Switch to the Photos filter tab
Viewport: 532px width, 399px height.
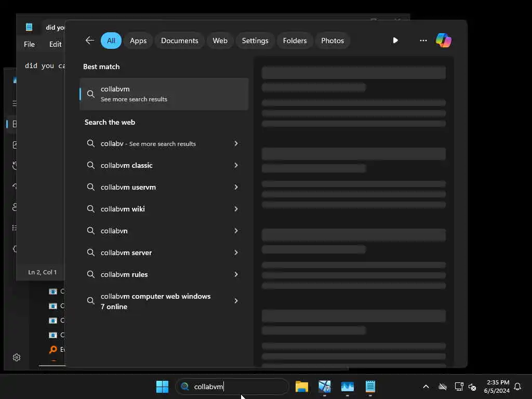tap(332, 41)
